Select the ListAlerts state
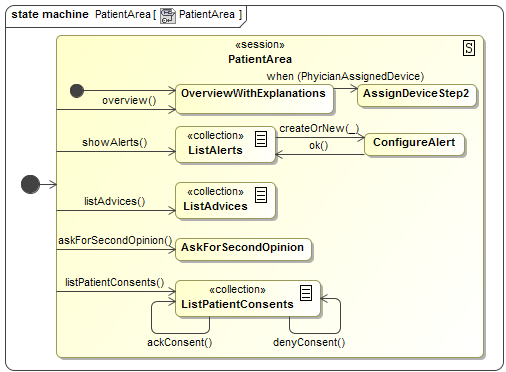Viewport: 506px width, 372px height. (x=225, y=144)
